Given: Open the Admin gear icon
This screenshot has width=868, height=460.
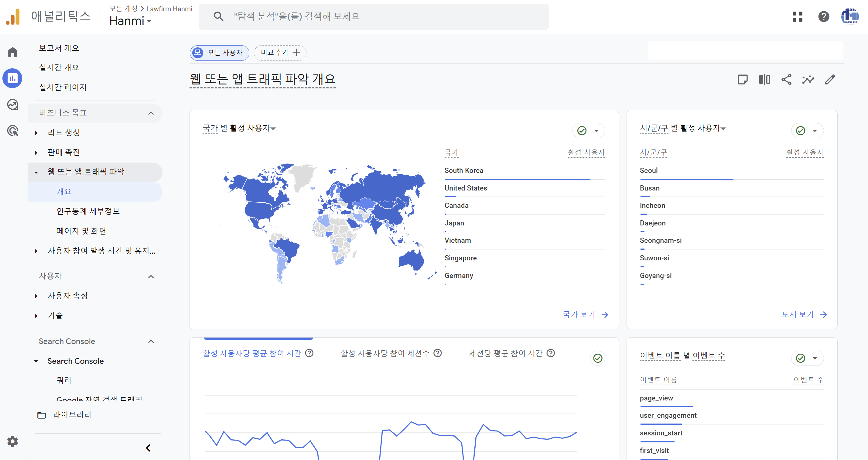Looking at the screenshot, I should tap(12, 441).
